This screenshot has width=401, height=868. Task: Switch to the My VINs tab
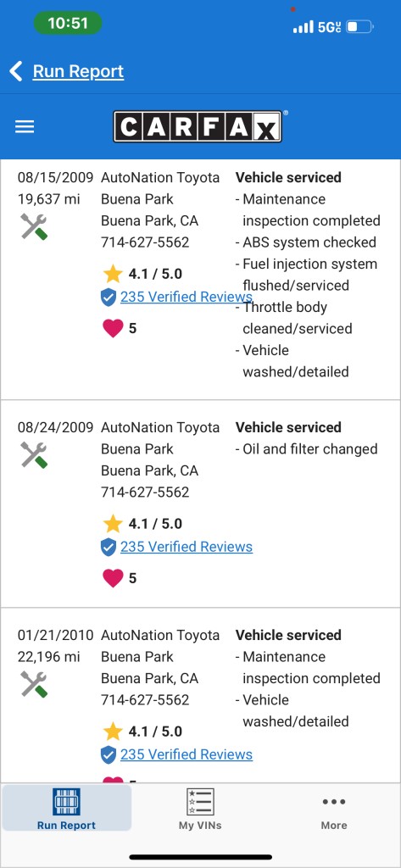click(200, 810)
